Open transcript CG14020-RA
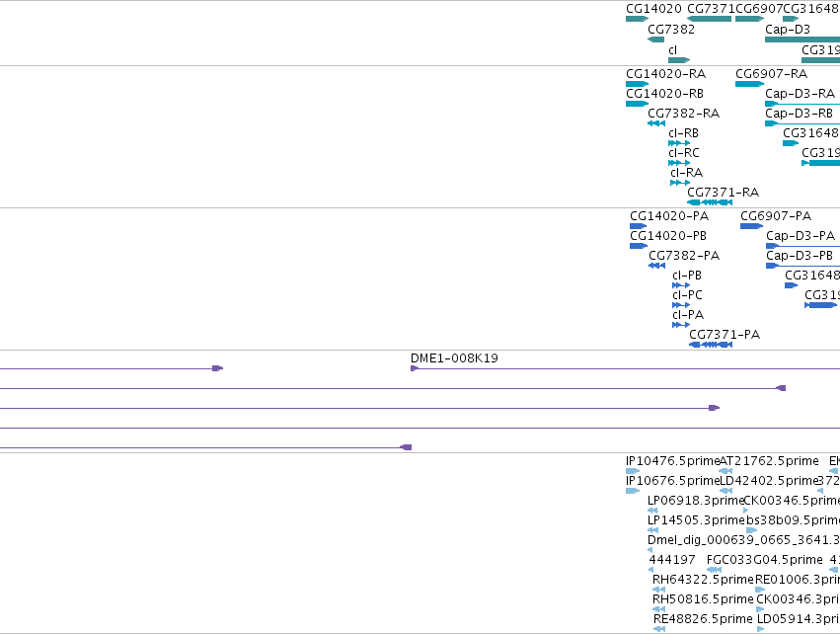 [x=637, y=84]
